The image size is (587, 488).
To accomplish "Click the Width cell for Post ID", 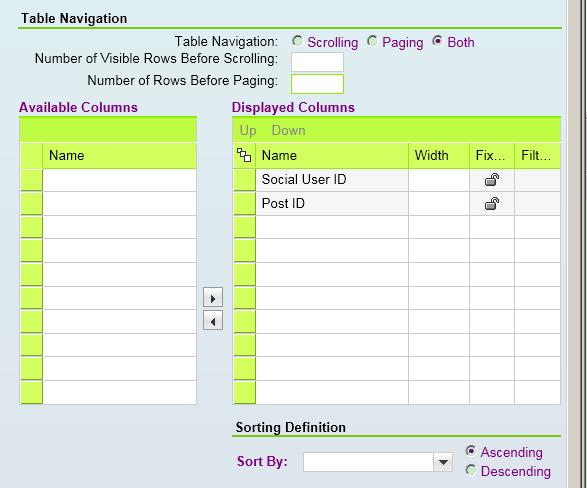I will tap(439, 204).
